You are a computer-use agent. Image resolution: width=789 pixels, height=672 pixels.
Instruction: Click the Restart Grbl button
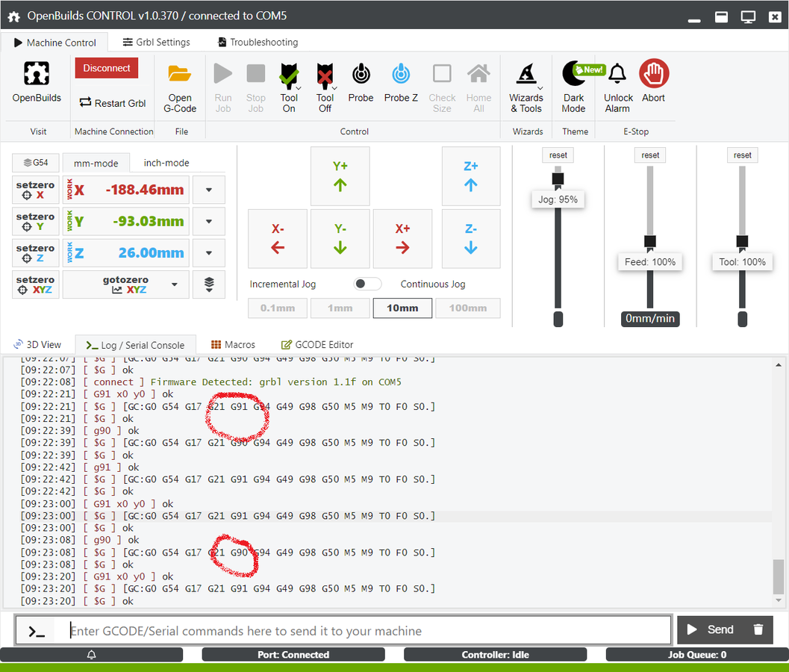[113, 103]
